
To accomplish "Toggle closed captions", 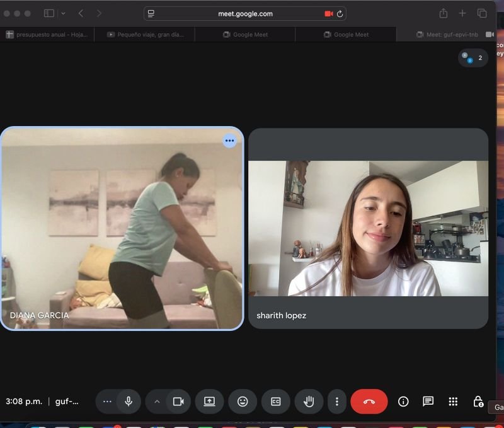I will (275, 402).
